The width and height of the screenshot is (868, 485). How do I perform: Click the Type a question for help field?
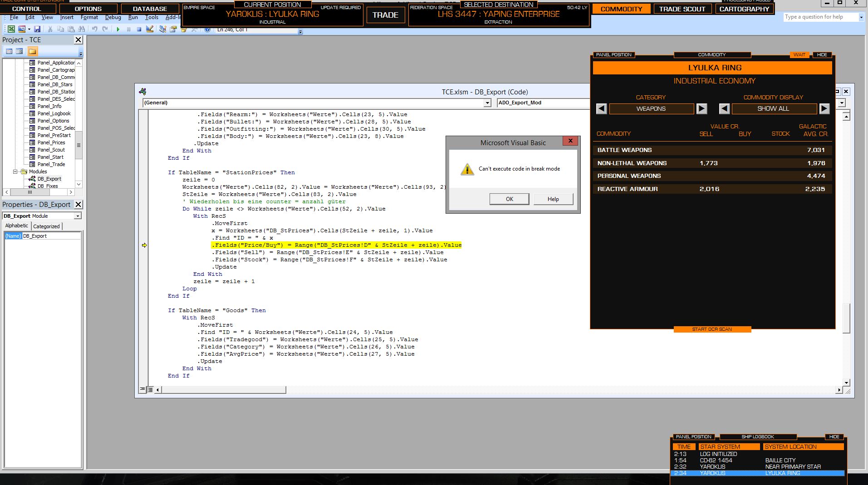[820, 17]
